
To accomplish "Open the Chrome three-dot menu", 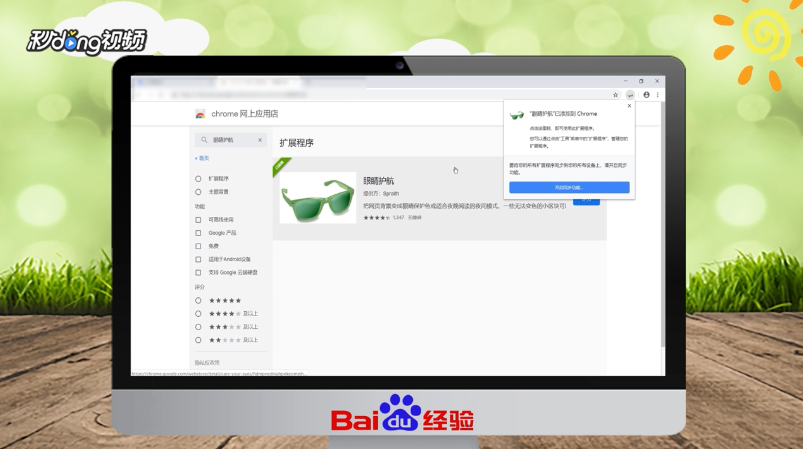I will pyautogui.click(x=658, y=95).
